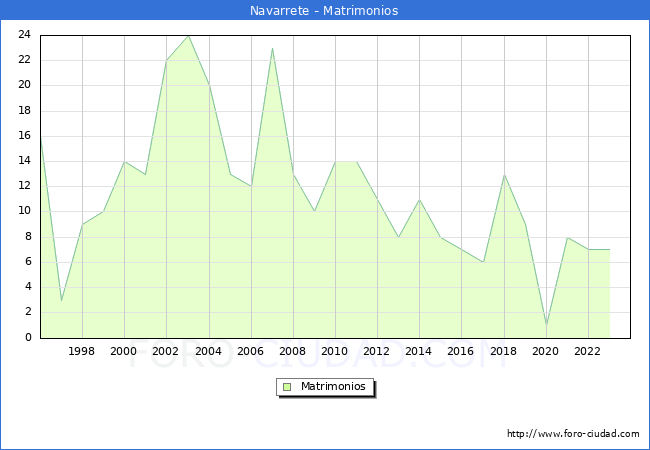Click the y-axis value 22

24,60
